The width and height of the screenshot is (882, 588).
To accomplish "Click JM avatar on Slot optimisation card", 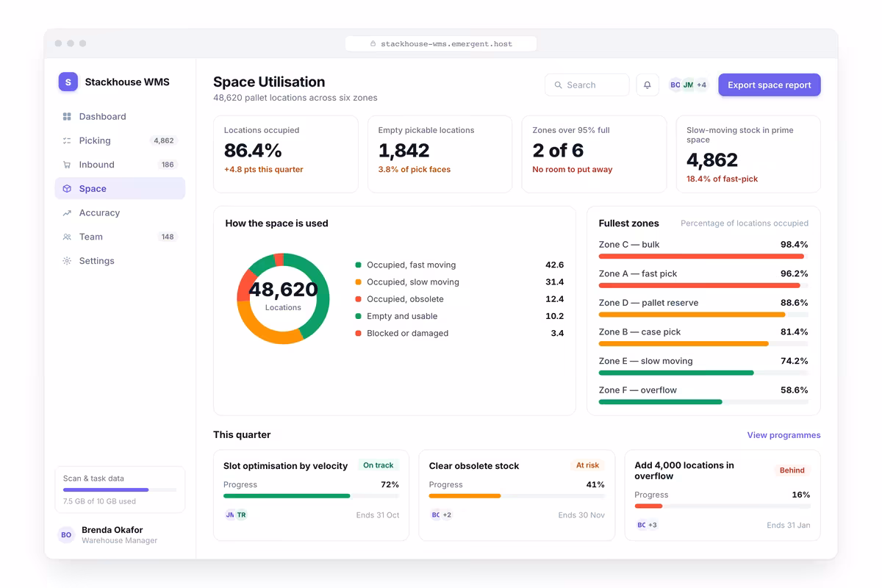I will (229, 515).
